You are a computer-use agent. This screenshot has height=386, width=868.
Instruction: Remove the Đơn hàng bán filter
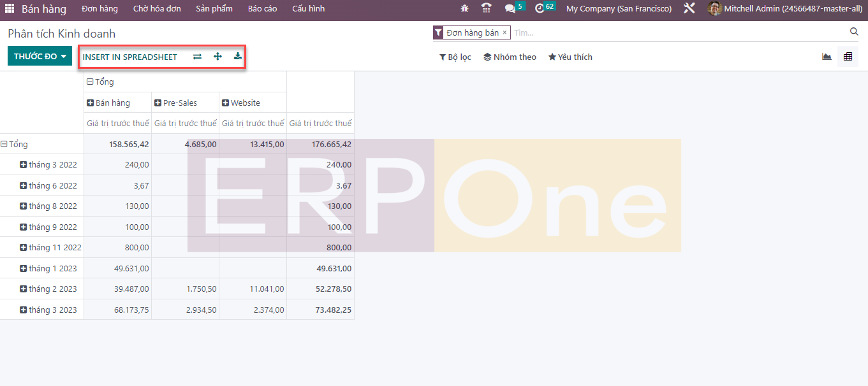coord(504,32)
